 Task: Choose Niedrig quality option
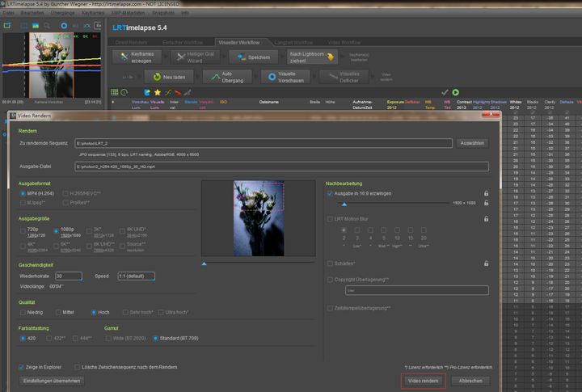(x=23, y=313)
